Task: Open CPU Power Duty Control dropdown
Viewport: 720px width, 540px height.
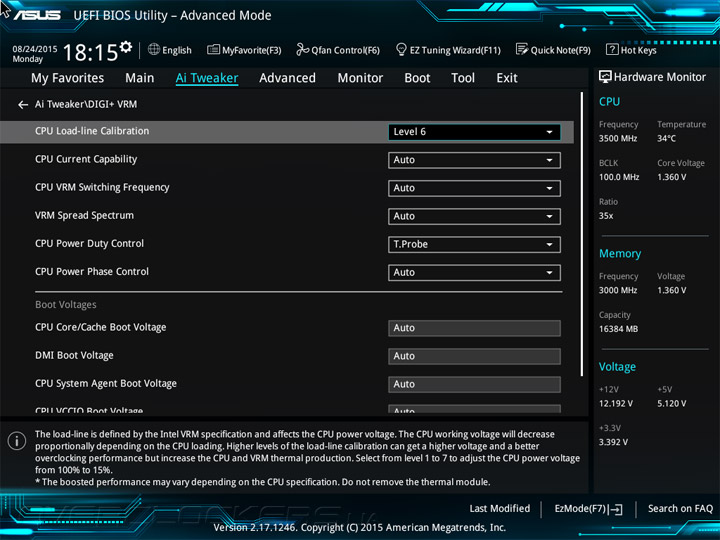Action: click(474, 244)
